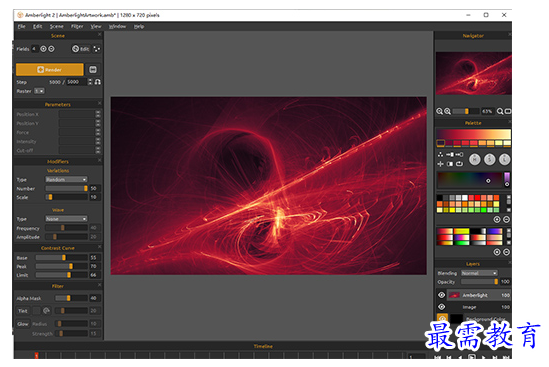Pick the bright red swatch in color grid

click(x=477, y=198)
